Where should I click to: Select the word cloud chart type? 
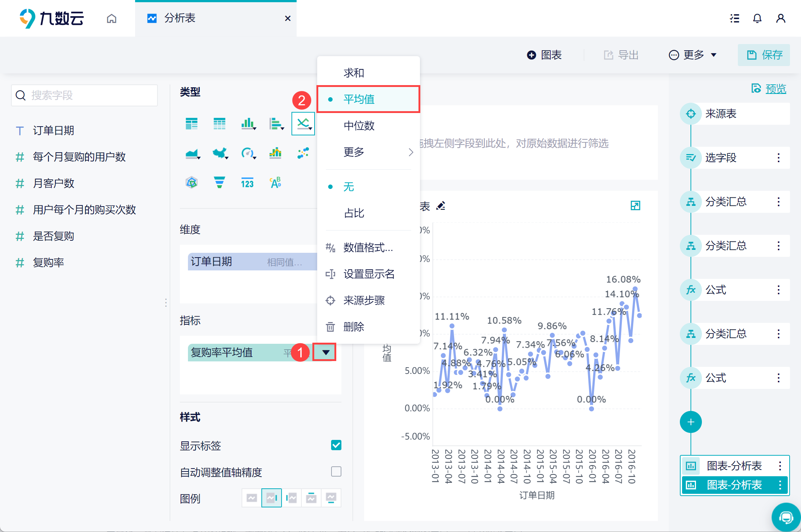275,182
